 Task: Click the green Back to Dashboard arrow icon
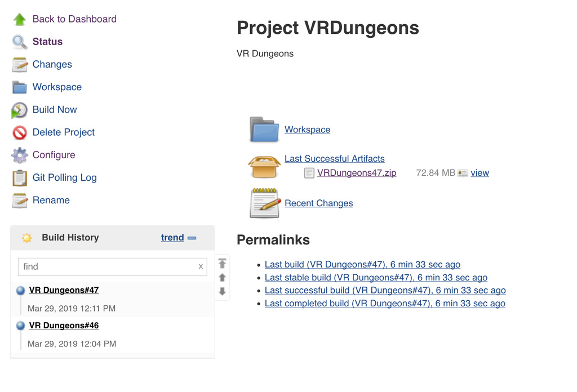20,20
